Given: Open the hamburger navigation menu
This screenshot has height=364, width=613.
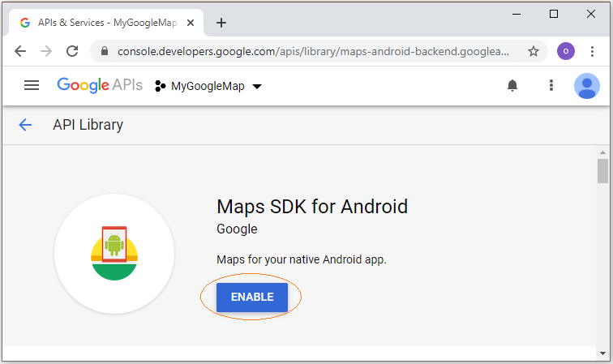Looking at the screenshot, I should point(32,85).
